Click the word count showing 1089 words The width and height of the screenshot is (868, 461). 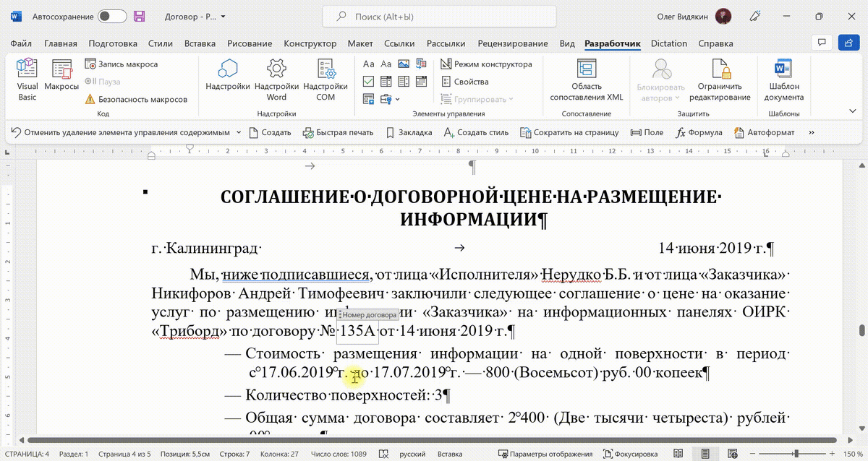(339, 454)
